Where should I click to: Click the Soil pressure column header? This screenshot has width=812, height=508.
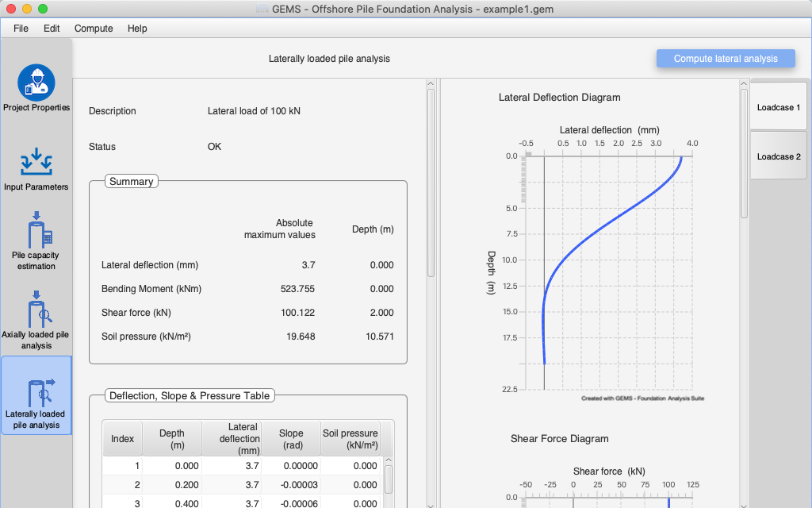(x=350, y=439)
